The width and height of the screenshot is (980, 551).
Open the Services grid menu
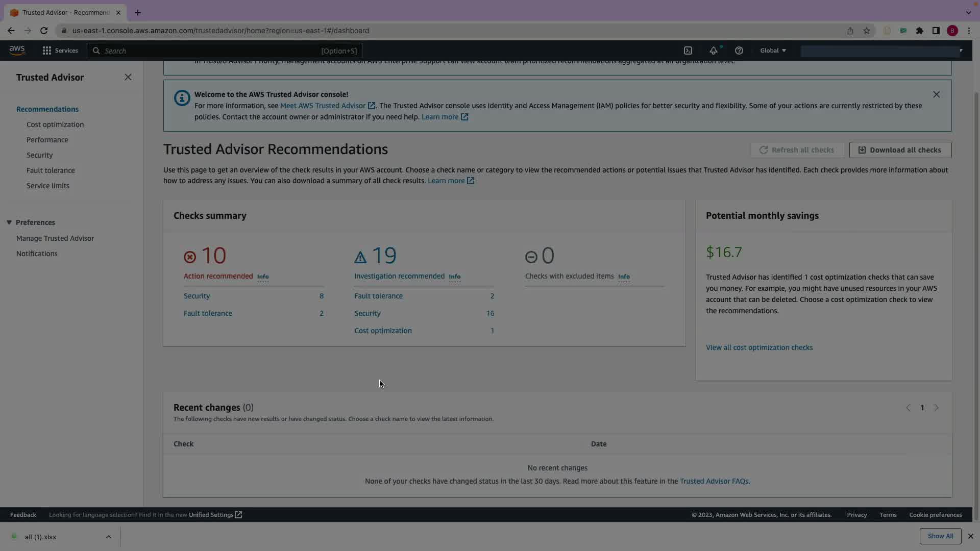pyautogui.click(x=60, y=51)
